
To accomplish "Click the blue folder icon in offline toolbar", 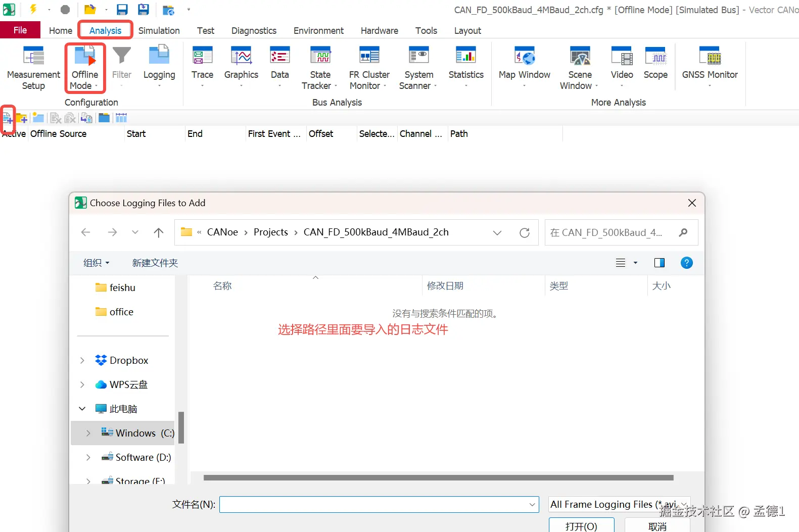I will click(x=104, y=118).
